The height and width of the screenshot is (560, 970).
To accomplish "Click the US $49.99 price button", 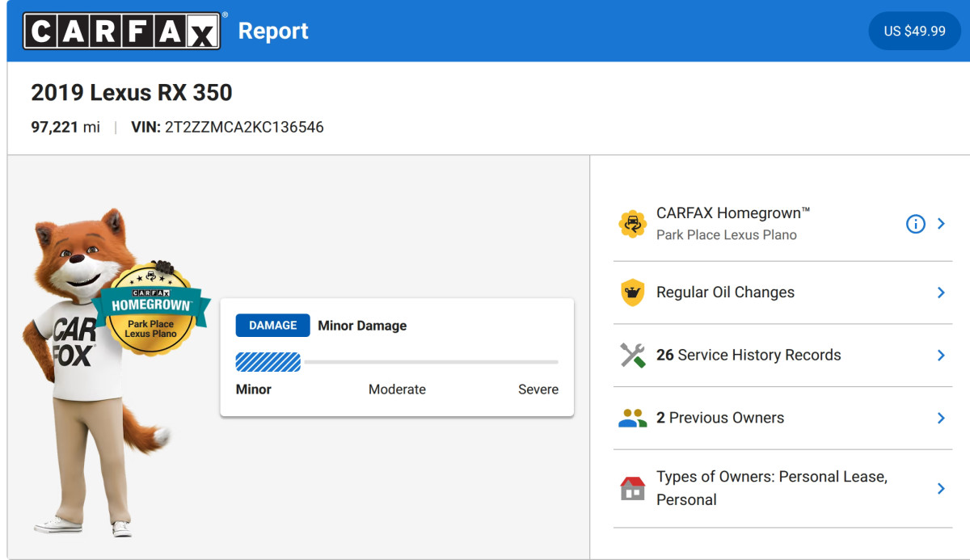I will (x=914, y=31).
